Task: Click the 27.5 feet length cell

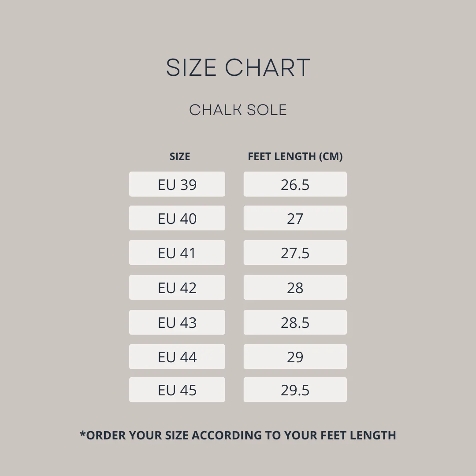Action: tap(295, 253)
